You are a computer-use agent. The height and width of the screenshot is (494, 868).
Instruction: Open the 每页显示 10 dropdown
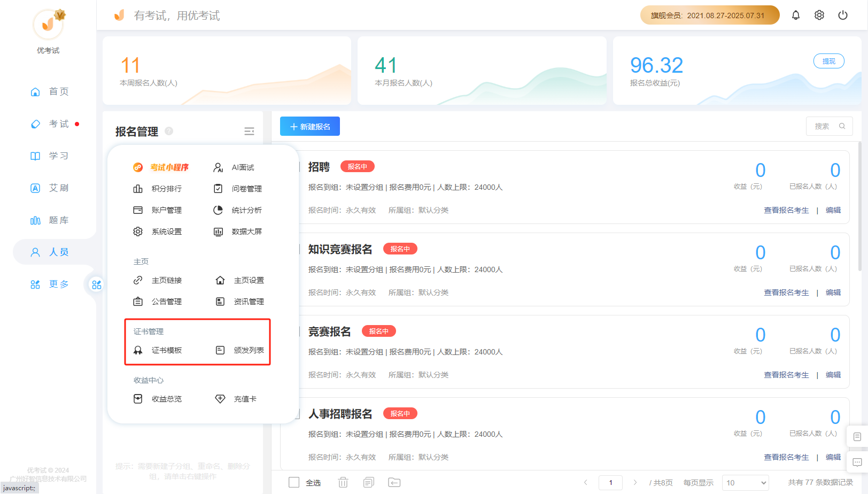coord(745,482)
